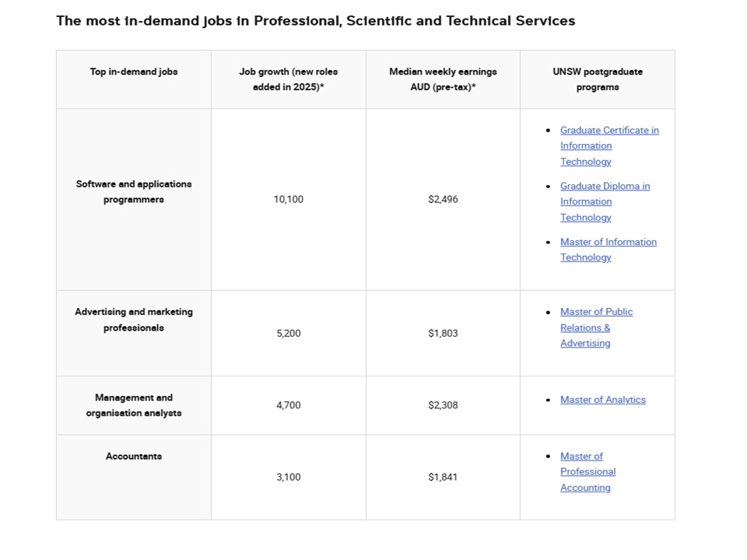
Task: Click the page heading about in-demand jobs
Action: tap(315, 21)
